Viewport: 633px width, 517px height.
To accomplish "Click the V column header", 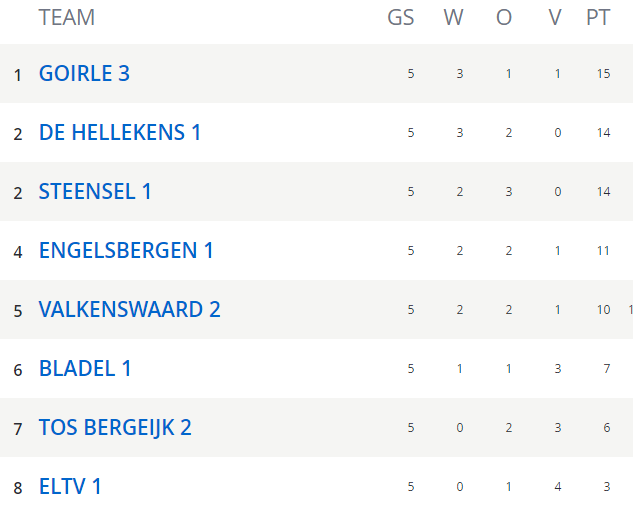I will coord(555,18).
